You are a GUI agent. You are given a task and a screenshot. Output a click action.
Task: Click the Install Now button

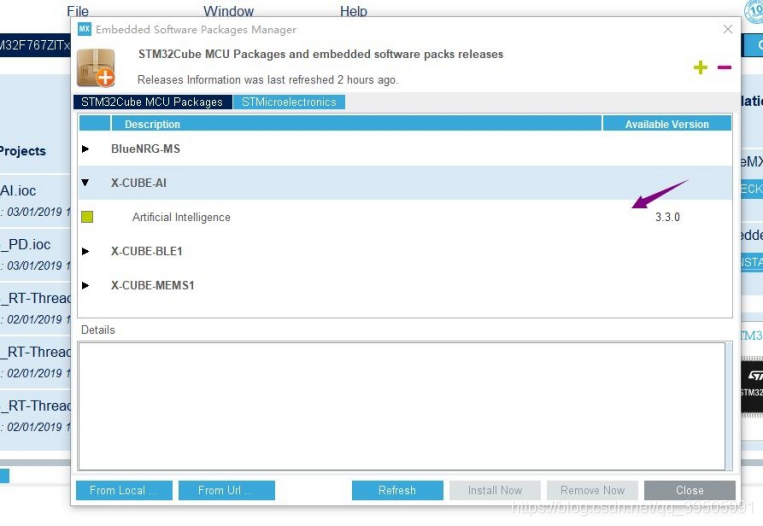495,490
